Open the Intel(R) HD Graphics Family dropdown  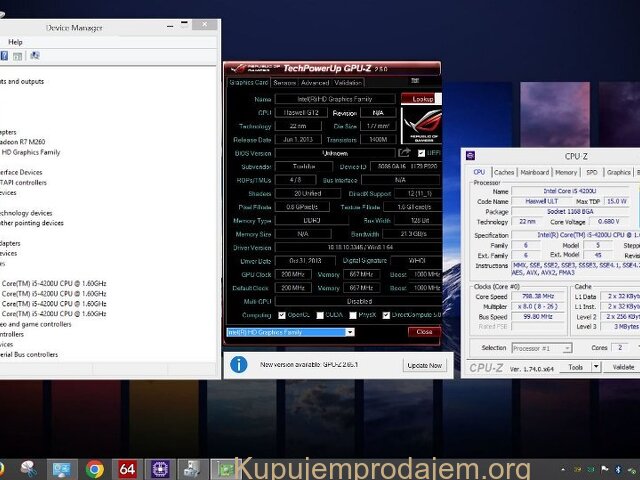pyautogui.click(x=349, y=332)
